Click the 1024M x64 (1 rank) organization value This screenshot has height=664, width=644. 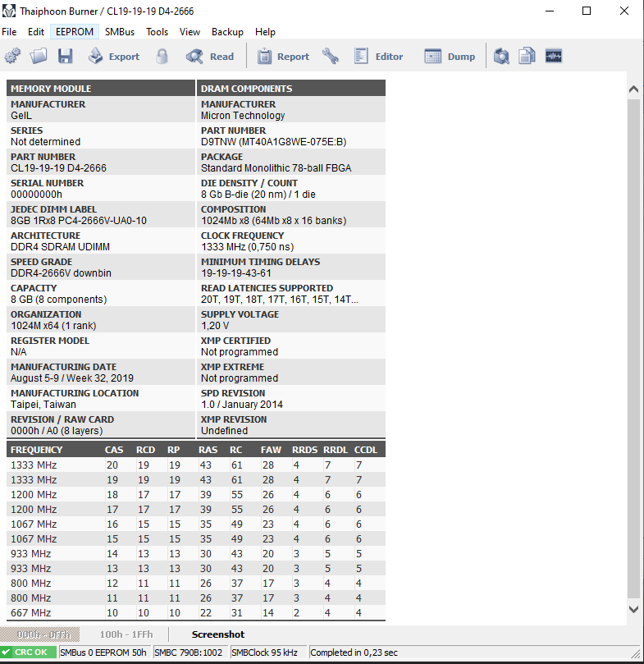(x=53, y=326)
